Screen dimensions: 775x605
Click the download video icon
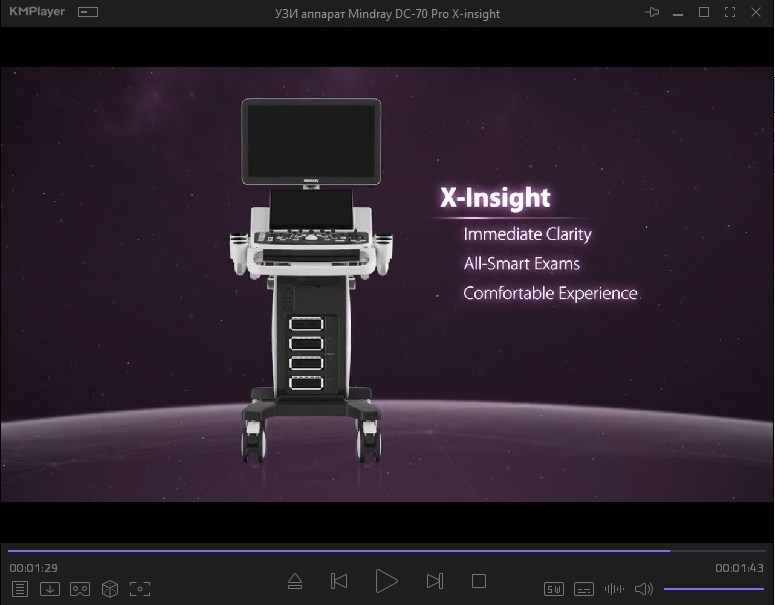50,589
